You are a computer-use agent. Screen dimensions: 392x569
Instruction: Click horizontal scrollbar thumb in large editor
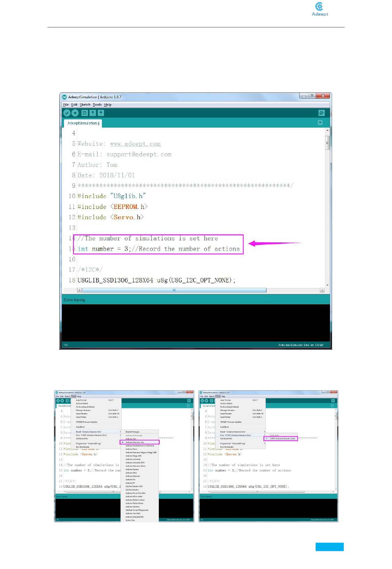coord(174,290)
